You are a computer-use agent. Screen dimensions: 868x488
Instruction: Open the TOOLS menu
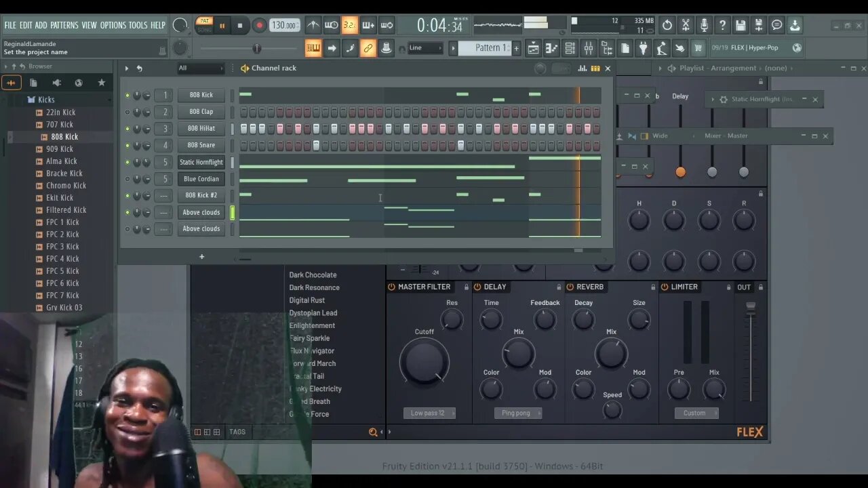point(138,26)
